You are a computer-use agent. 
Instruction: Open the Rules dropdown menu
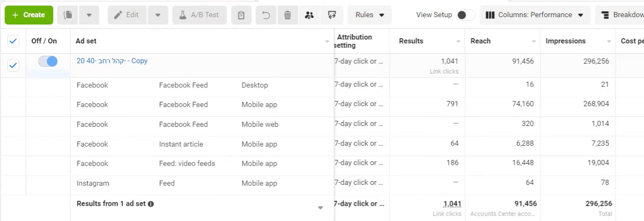click(369, 15)
